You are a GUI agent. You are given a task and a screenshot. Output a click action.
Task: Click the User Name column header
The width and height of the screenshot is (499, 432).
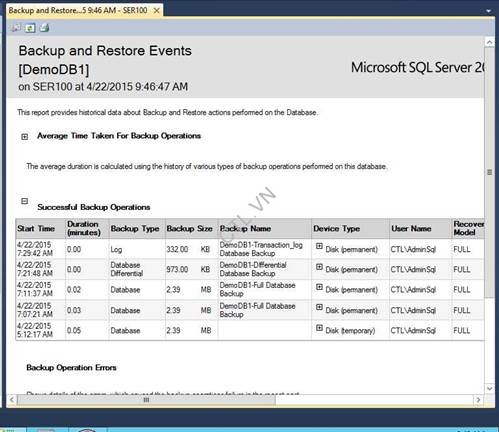(420, 229)
